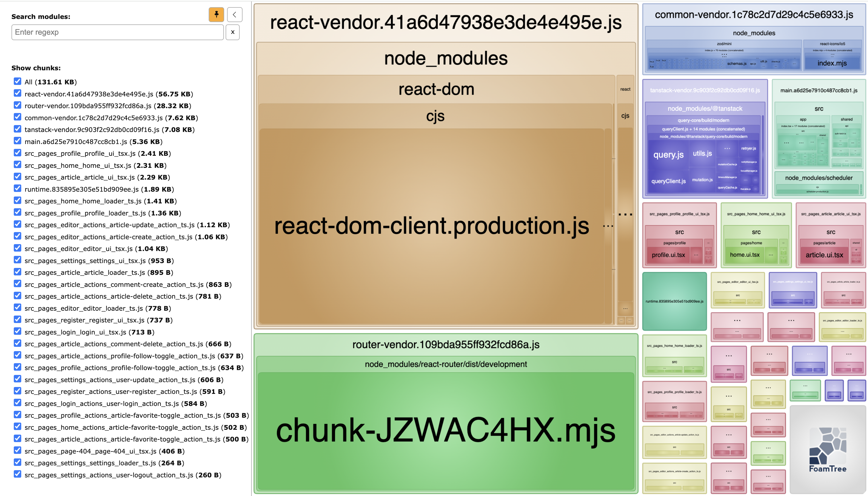Select the react-dom-client.production.js treemap block
The height and width of the screenshot is (496, 868).
[x=431, y=226]
